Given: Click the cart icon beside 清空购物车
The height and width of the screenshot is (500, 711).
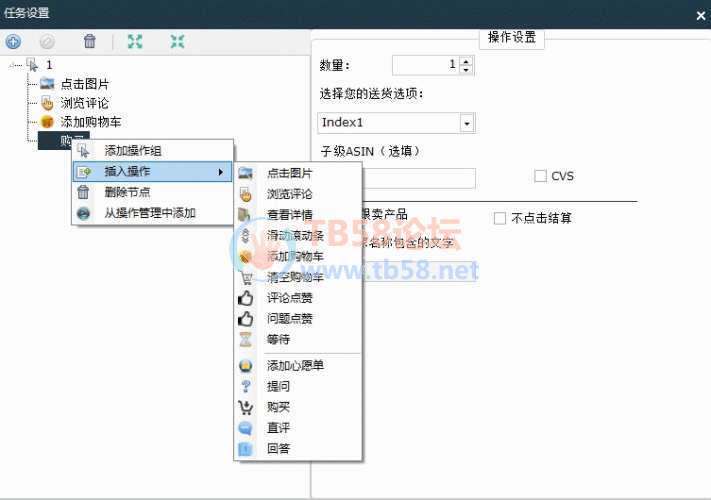Looking at the screenshot, I should [x=246, y=277].
